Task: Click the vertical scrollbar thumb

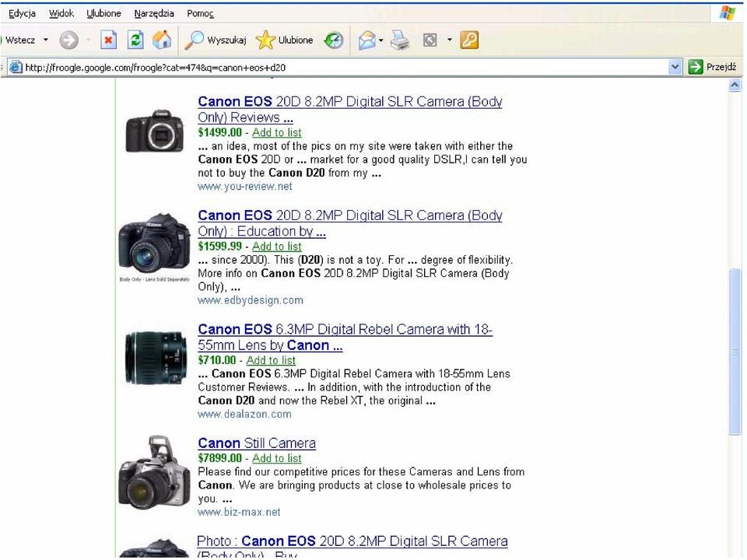Action: pyautogui.click(x=735, y=352)
